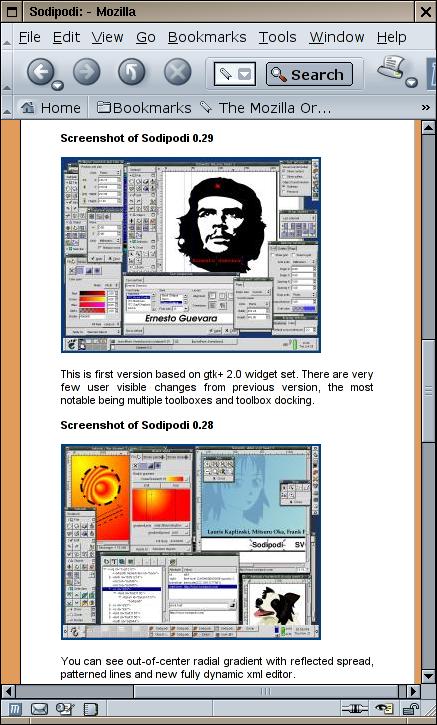
Task: Open the View menu
Action: point(108,37)
